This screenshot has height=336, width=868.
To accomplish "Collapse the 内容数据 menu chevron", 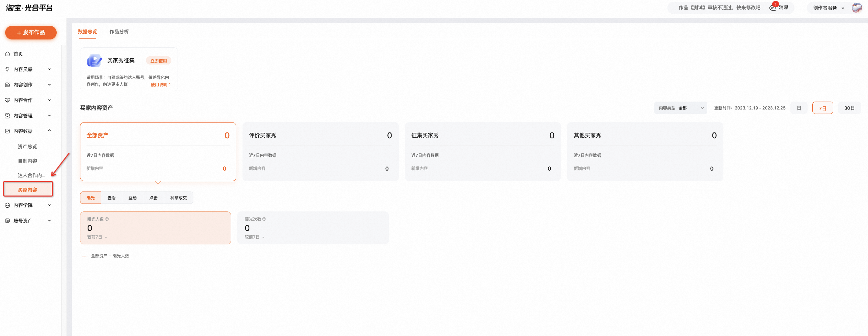I will point(49,131).
